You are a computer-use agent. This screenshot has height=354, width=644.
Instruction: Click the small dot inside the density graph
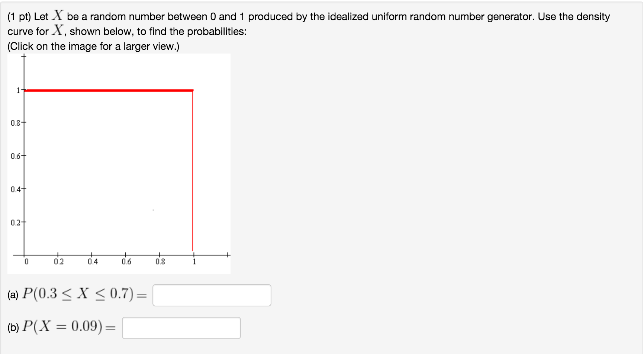152,210
